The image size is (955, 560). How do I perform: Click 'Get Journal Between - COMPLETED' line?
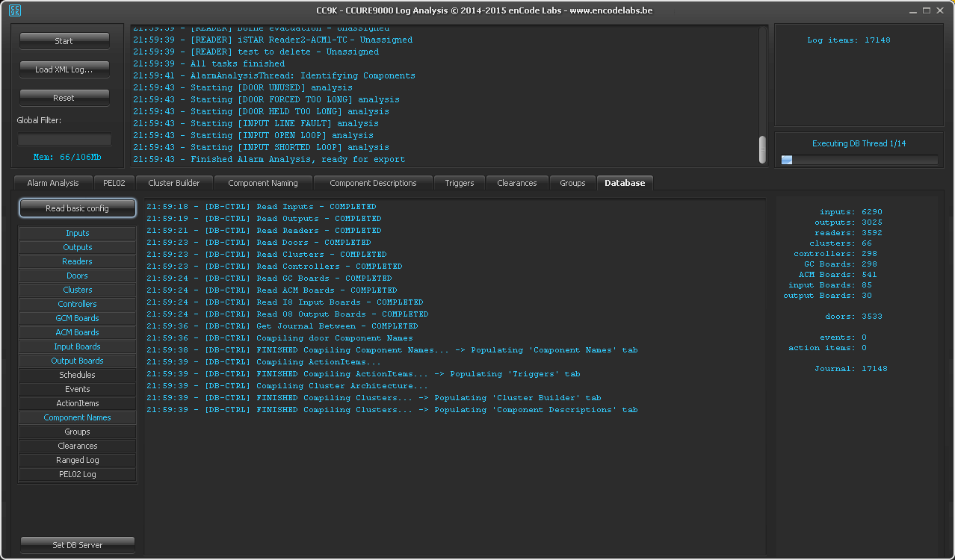(282, 326)
